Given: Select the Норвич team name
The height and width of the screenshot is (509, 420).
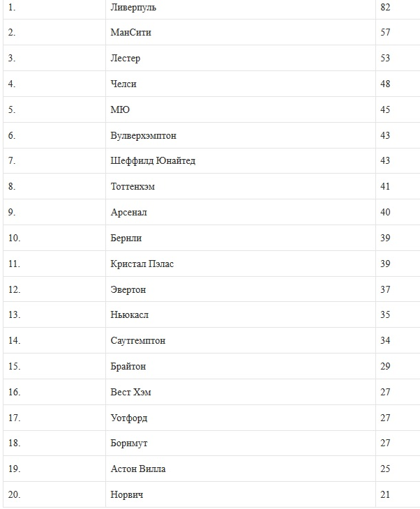Looking at the screenshot, I should click(127, 495).
